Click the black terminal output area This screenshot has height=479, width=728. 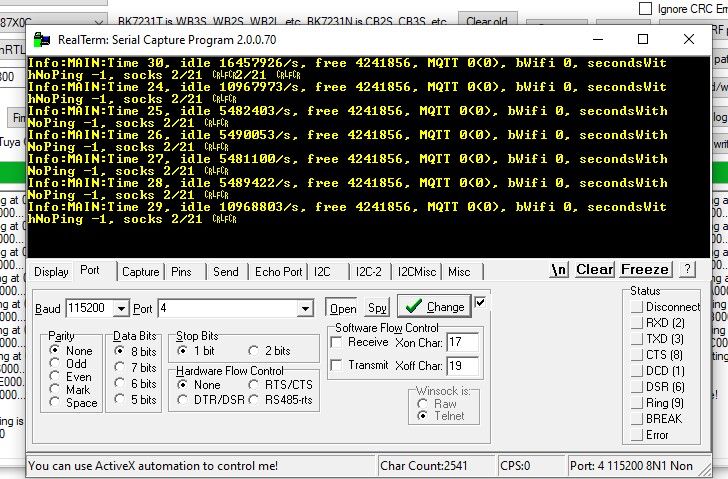click(x=369, y=156)
